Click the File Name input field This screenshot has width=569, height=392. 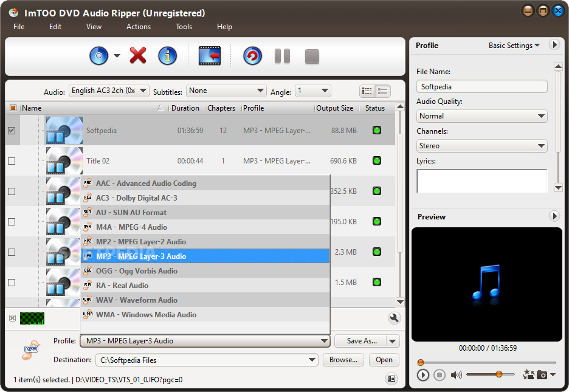(x=482, y=87)
